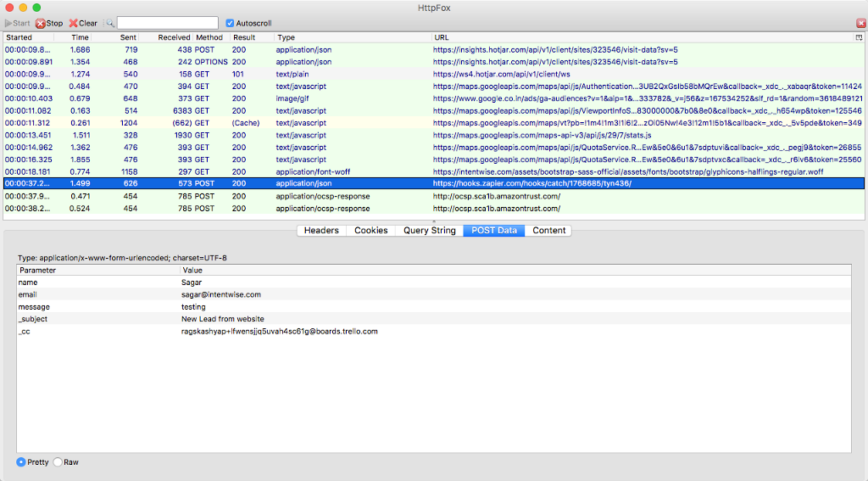This screenshot has height=481, width=868.
Task: Sort by the URL column header
Action: [x=643, y=37]
